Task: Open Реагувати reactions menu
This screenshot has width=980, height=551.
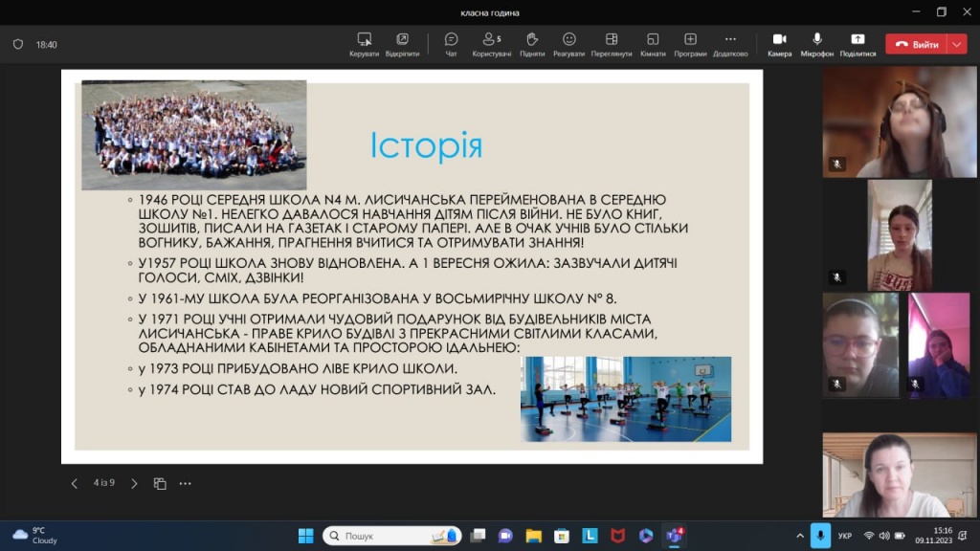Action: [569, 44]
